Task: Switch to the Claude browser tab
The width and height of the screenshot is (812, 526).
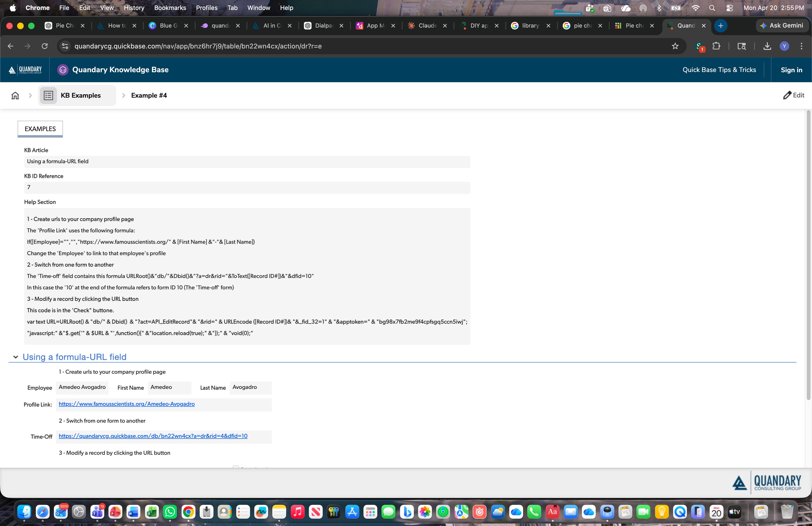Action: (428, 26)
